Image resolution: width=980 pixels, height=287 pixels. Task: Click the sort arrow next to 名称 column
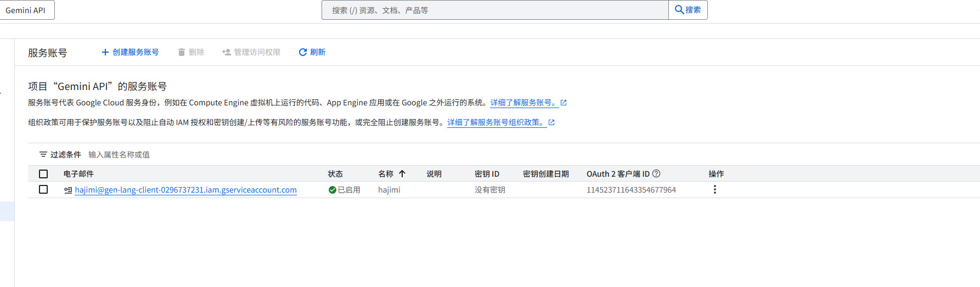tap(402, 173)
